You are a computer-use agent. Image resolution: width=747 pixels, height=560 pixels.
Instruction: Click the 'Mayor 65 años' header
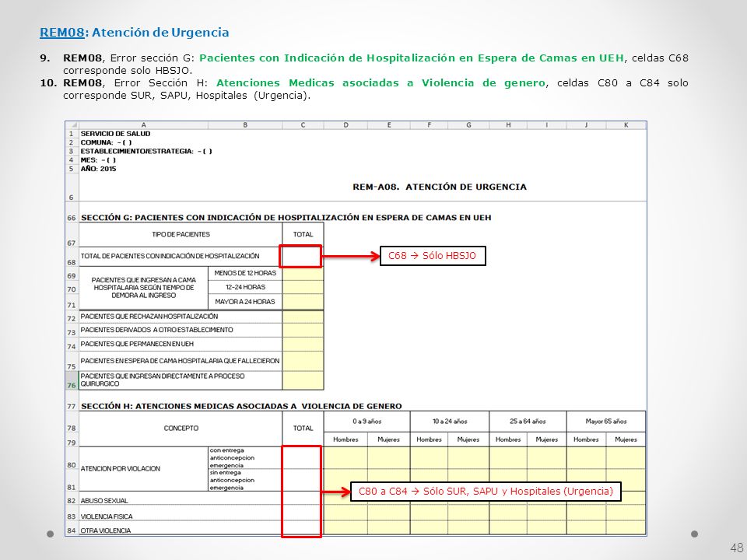pos(606,422)
